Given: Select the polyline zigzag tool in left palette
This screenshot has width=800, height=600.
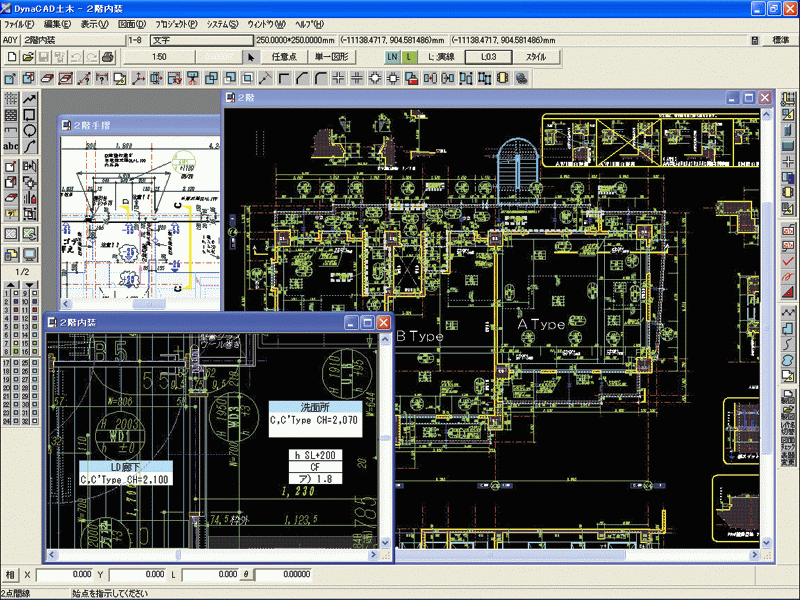Looking at the screenshot, I should (30, 99).
